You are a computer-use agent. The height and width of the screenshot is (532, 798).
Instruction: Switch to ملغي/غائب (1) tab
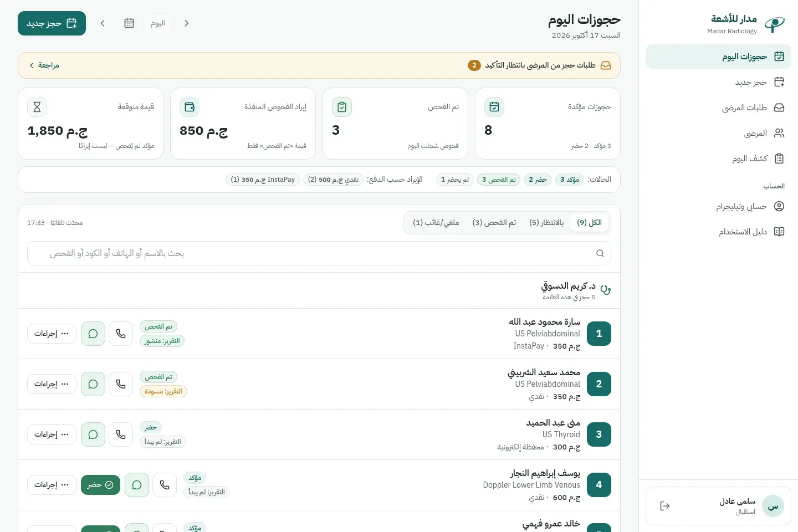point(436,222)
